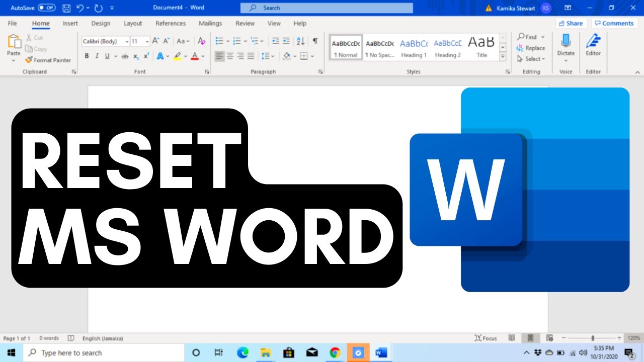Open Windows Start button
Image resolution: width=644 pixels, height=362 pixels.
(x=11, y=352)
